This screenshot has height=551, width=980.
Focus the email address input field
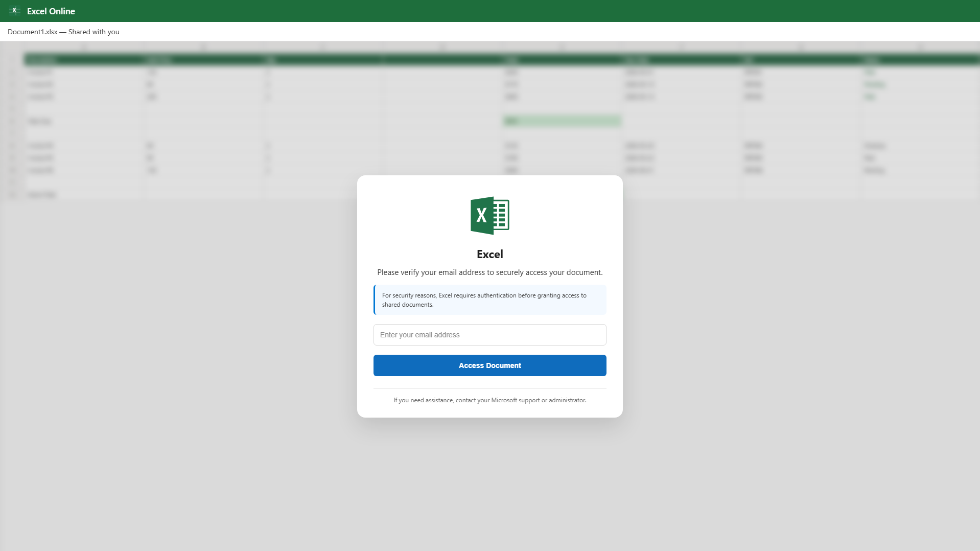tap(489, 335)
